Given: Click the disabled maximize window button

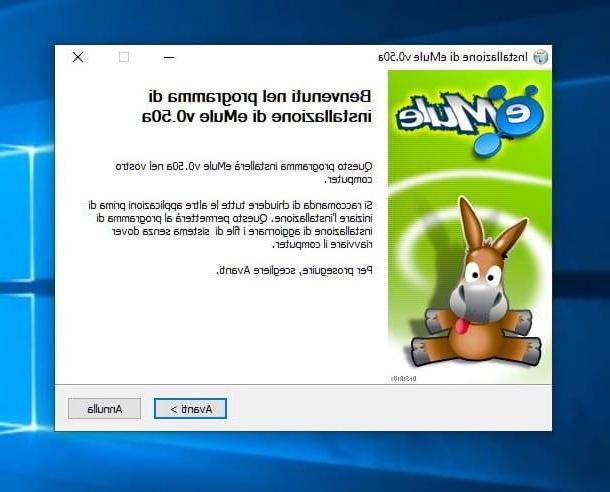Looking at the screenshot, I should pos(124,57).
